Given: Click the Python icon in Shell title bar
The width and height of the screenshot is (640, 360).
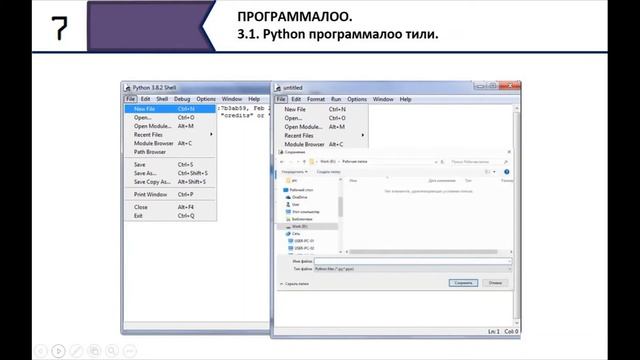Looking at the screenshot, I should (x=127, y=88).
